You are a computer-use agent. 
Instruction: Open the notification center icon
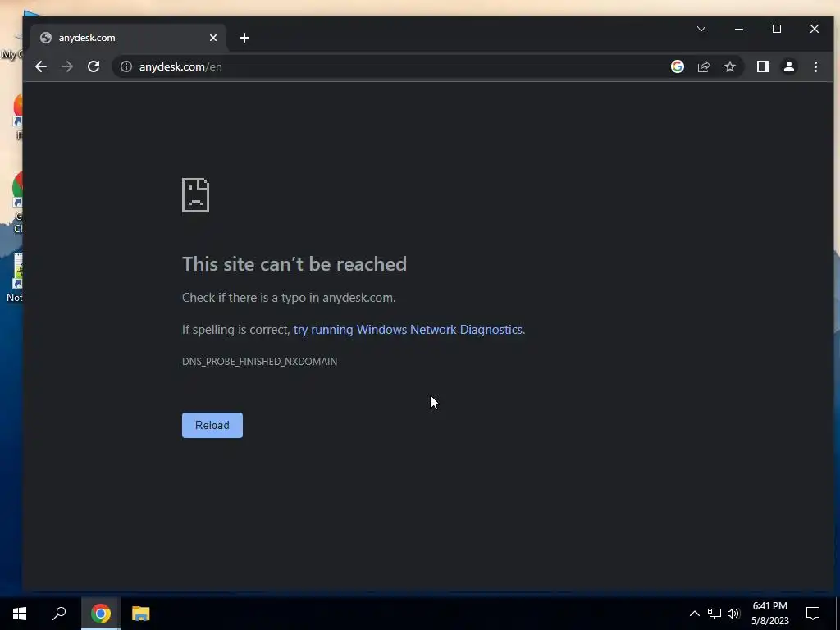tap(813, 614)
